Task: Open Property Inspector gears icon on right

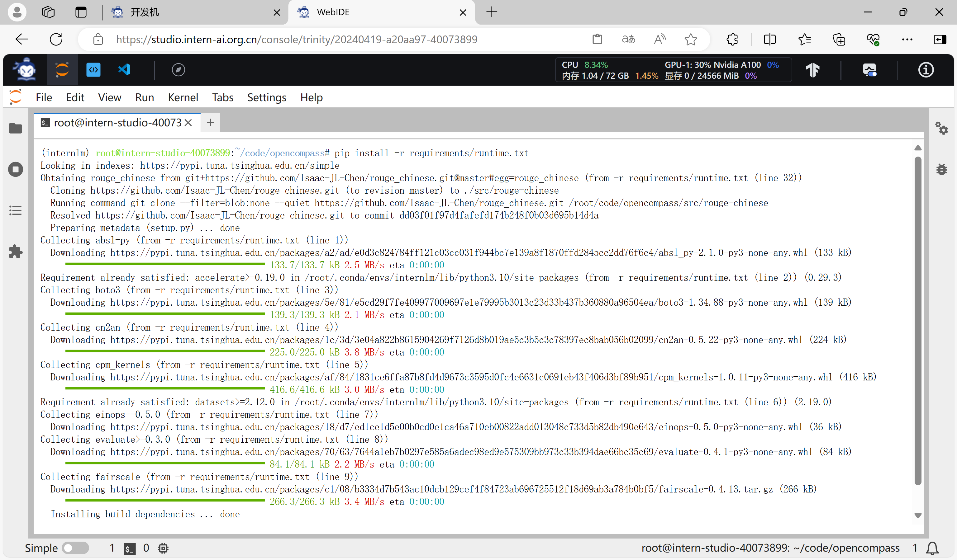Action: (942, 128)
